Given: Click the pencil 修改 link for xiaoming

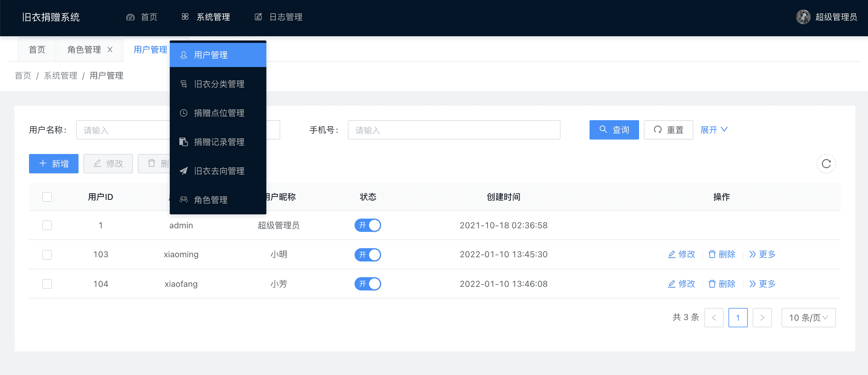Looking at the screenshot, I should point(681,255).
